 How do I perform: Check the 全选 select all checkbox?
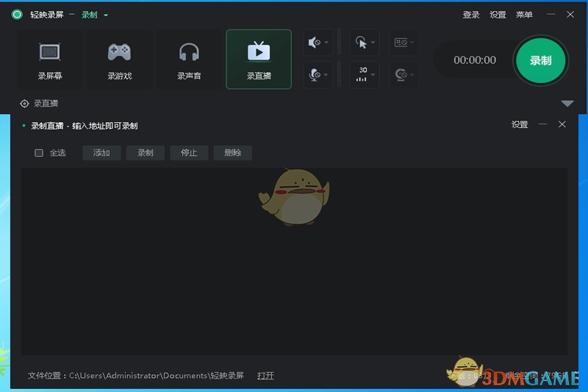point(39,153)
